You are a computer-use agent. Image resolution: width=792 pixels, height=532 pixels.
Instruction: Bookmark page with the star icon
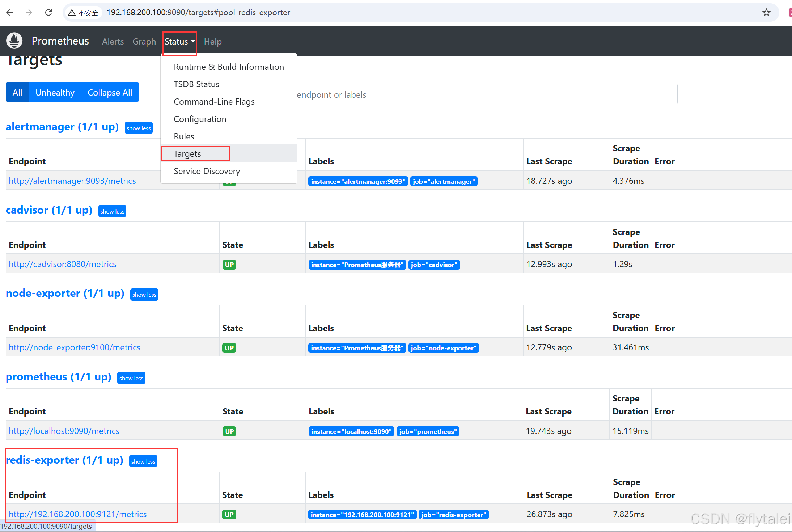tap(766, 13)
